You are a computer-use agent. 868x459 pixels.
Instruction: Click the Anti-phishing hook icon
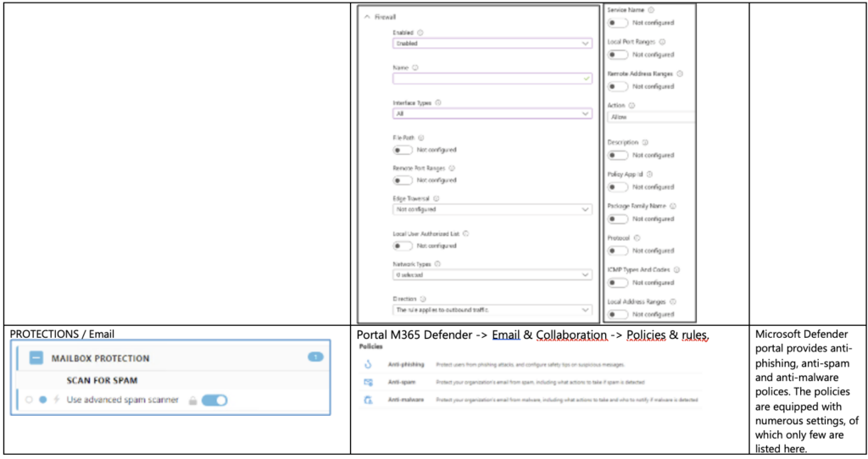[367, 367]
